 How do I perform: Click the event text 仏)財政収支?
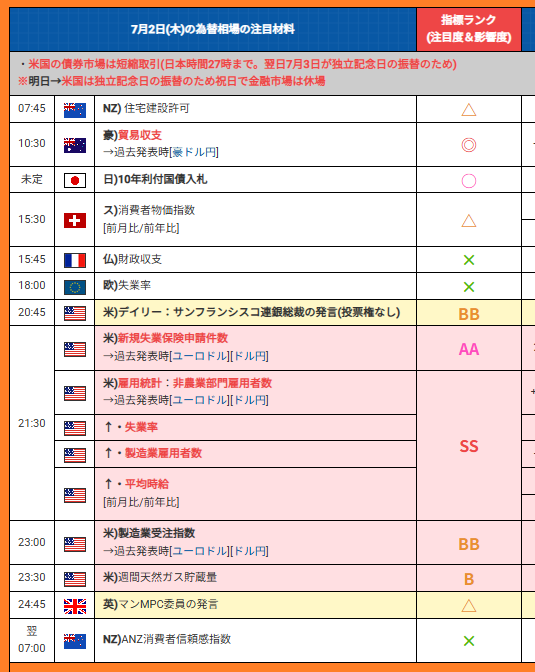click(x=132, y=259)
